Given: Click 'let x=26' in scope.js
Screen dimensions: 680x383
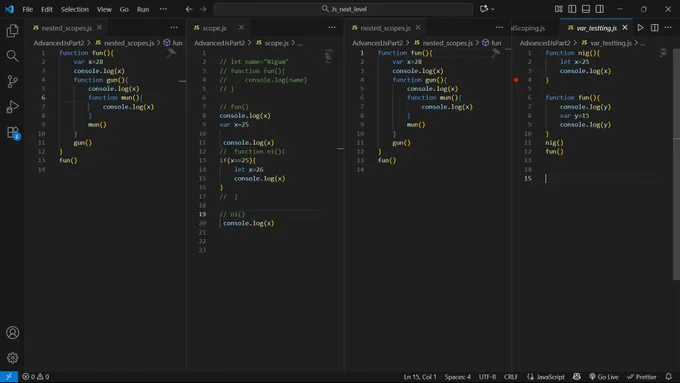Looking at the screenshot, I should click(249, 170).
